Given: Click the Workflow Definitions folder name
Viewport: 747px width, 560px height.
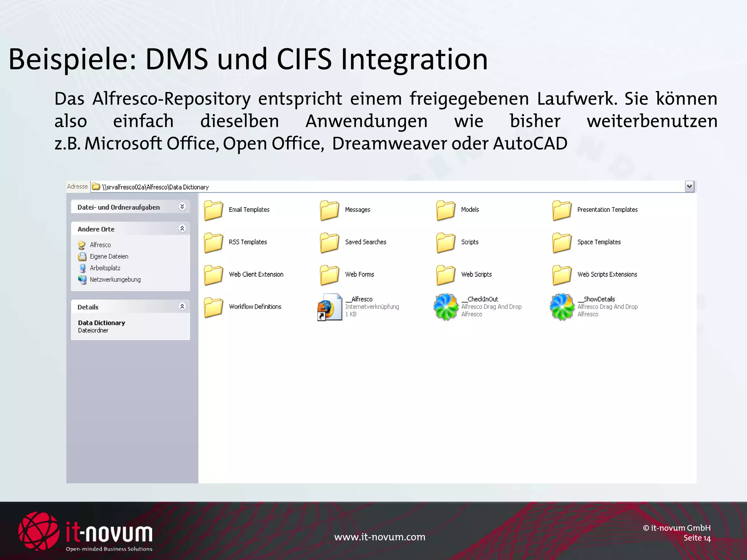Looking at the screenshot, I should tap(255, 307).
